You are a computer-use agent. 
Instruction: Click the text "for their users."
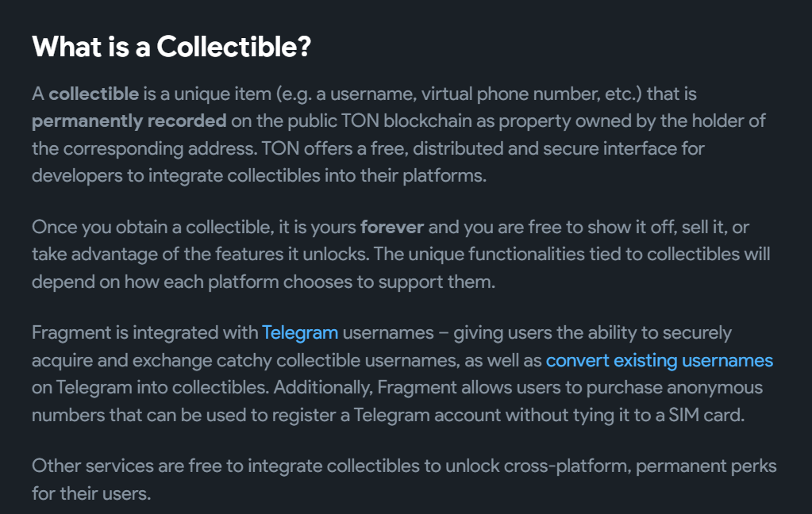pyautogui.click(x=90, y=493)
